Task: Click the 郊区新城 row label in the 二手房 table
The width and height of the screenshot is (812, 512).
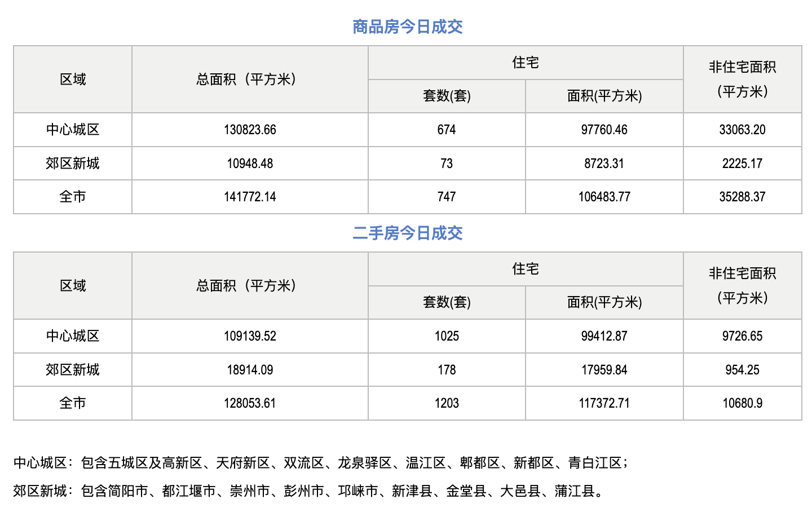Action: tap(73, 370)
